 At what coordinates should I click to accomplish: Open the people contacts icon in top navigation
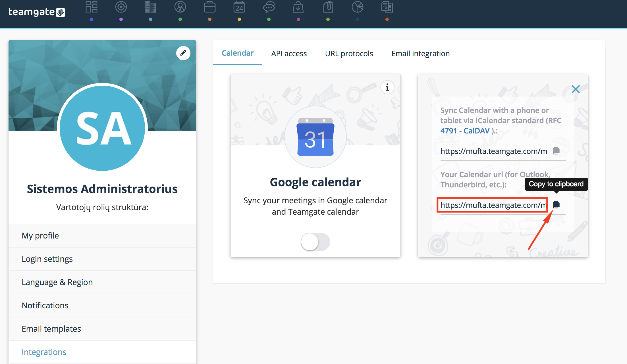point(180,7)
